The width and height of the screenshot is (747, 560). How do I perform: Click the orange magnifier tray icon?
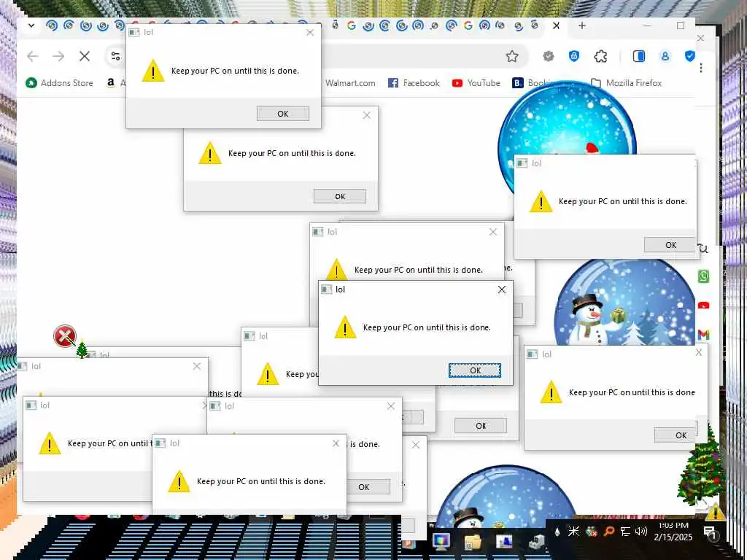[608, 532]
